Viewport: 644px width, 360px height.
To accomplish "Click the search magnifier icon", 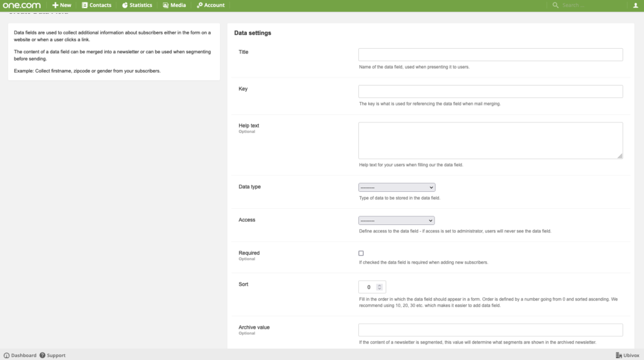I will click(555, 6).
